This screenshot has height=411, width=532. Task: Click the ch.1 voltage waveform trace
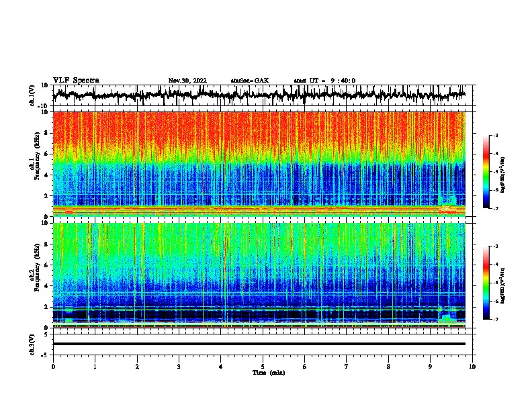(x=259, y=95)
